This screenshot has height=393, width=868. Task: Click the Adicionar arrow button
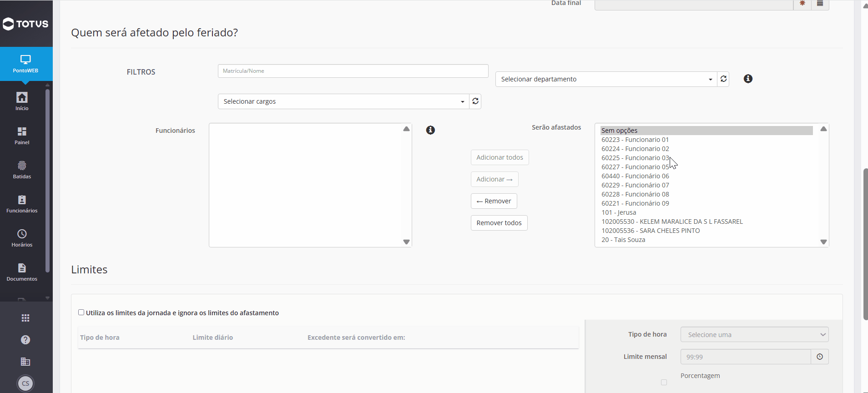point(495,179)
